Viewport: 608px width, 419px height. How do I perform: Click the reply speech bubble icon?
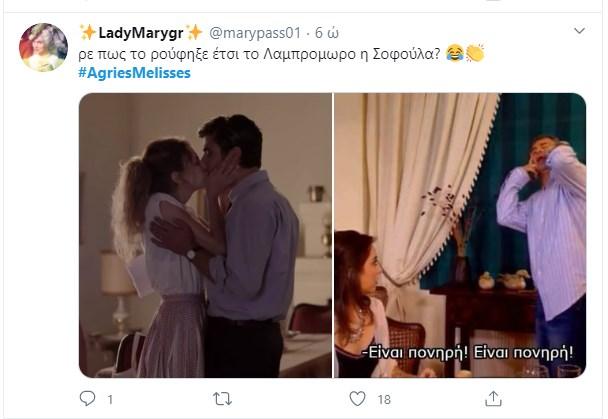coord(87,399)
